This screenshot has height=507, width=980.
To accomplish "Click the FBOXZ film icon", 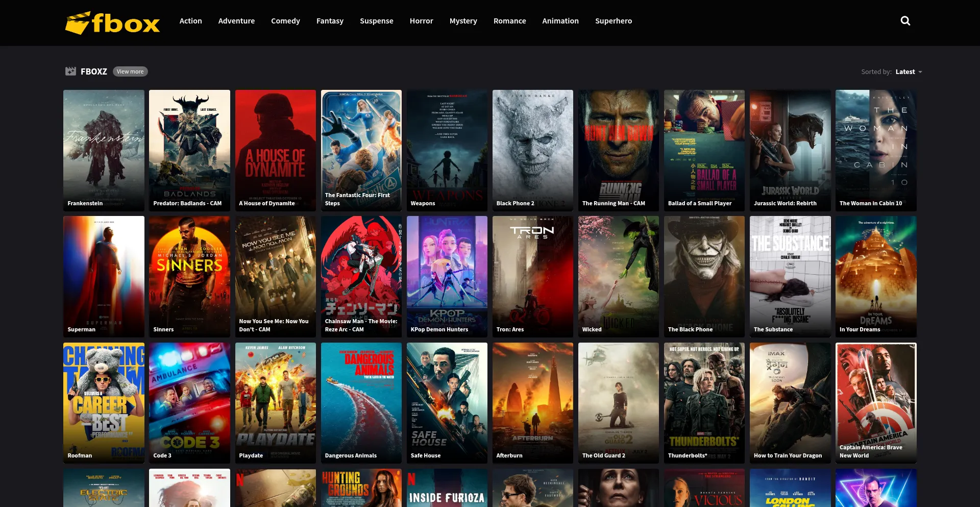I will pos(70,71).
